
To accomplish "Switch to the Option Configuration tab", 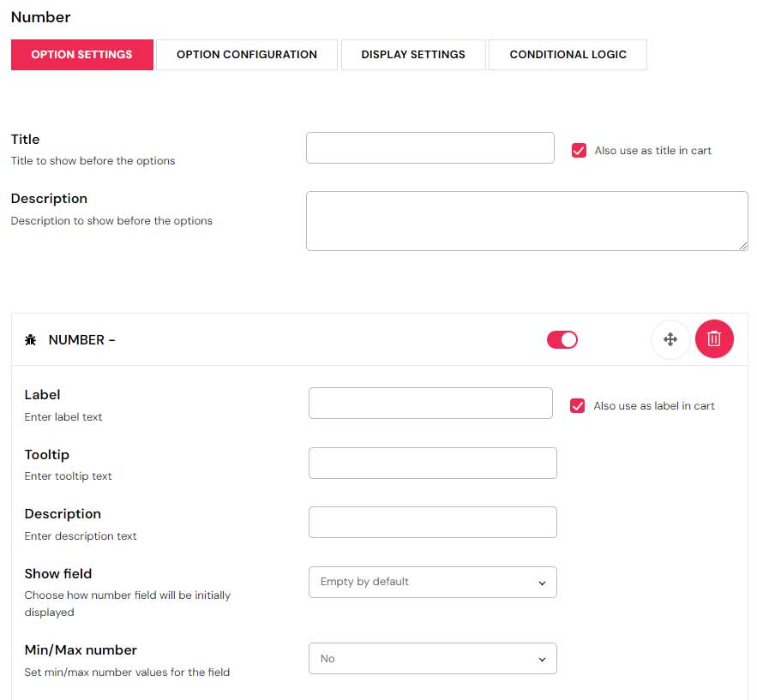I will click(x=247, y=55).
